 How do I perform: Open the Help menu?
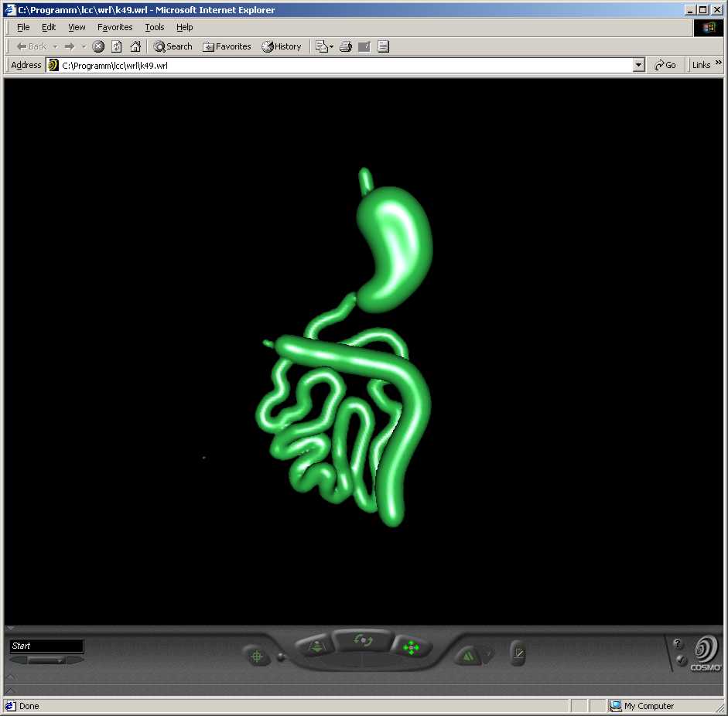[184, 27]
